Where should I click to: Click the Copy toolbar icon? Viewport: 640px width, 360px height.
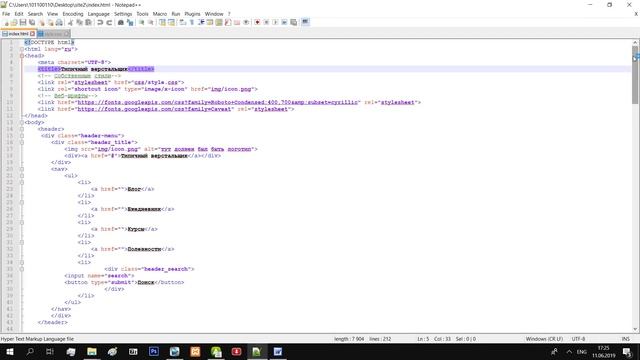pyautogui.click(x=79, y=22)
